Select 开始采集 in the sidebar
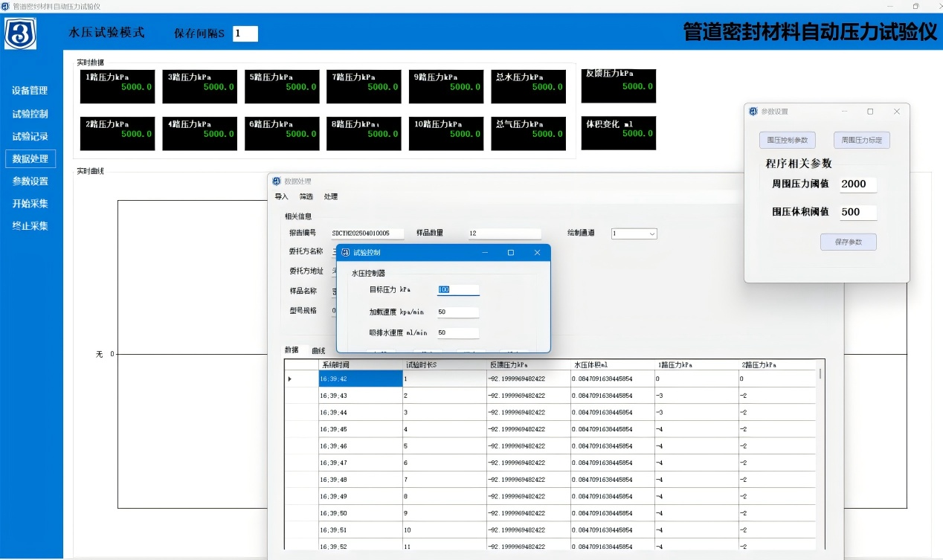The image size is (943, 560). click(30, 204)
